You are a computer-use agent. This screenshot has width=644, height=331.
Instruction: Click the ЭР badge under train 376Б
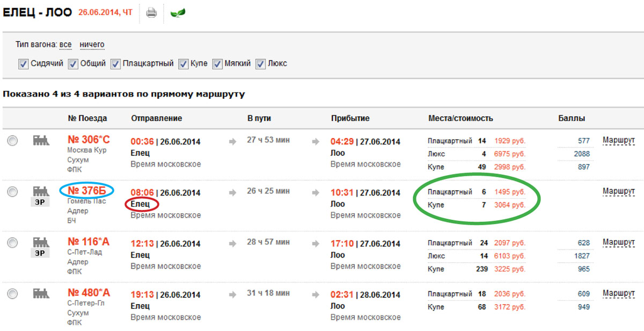40,203
